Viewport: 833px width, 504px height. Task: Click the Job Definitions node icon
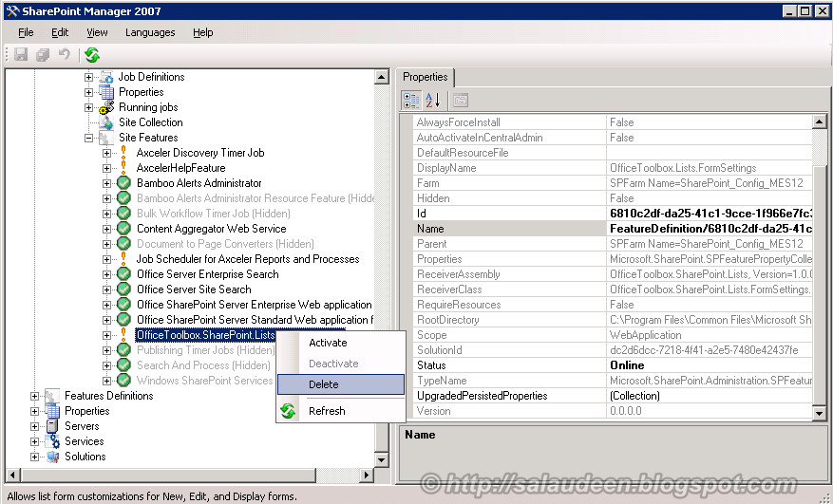point(106,77)
